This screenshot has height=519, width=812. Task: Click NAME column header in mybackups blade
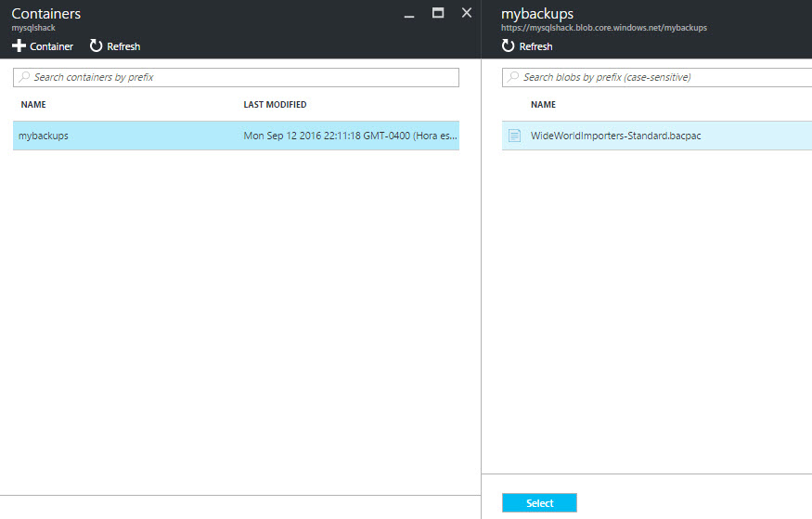tap(543, 105)
